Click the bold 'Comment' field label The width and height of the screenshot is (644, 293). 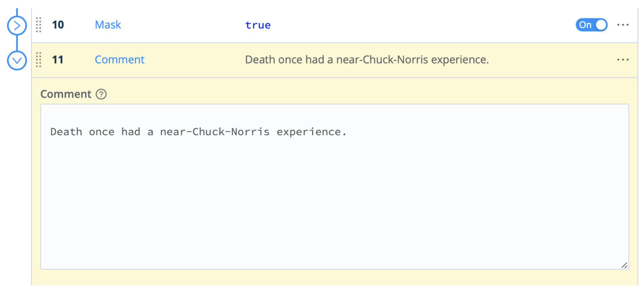(66, 94)
